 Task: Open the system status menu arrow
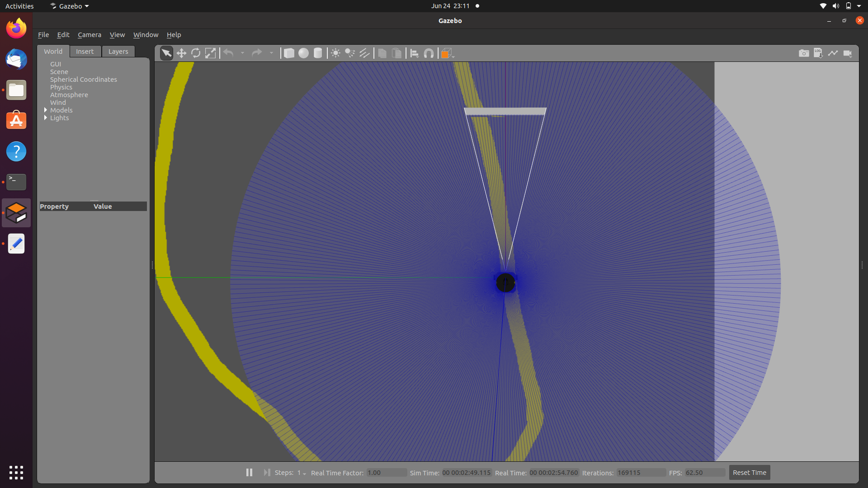[x=859, y=6]
